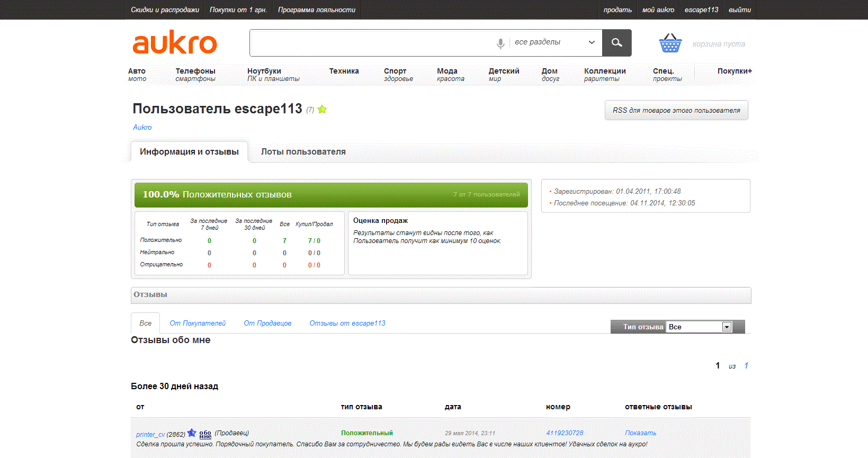Open the 'все разделы' category dropdown
The width and height of the screenshot is (868, 458).
point(555,42)
